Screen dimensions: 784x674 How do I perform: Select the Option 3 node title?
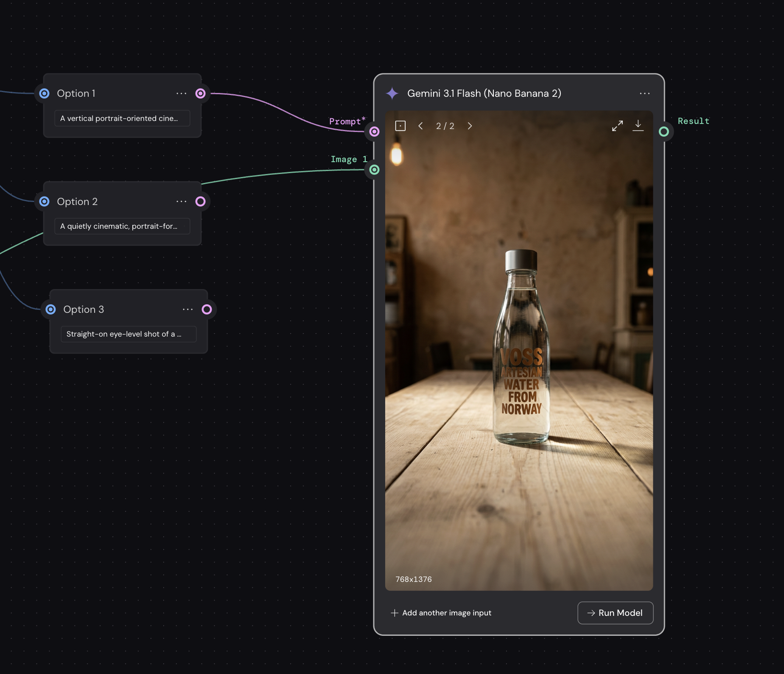[84, 309]
